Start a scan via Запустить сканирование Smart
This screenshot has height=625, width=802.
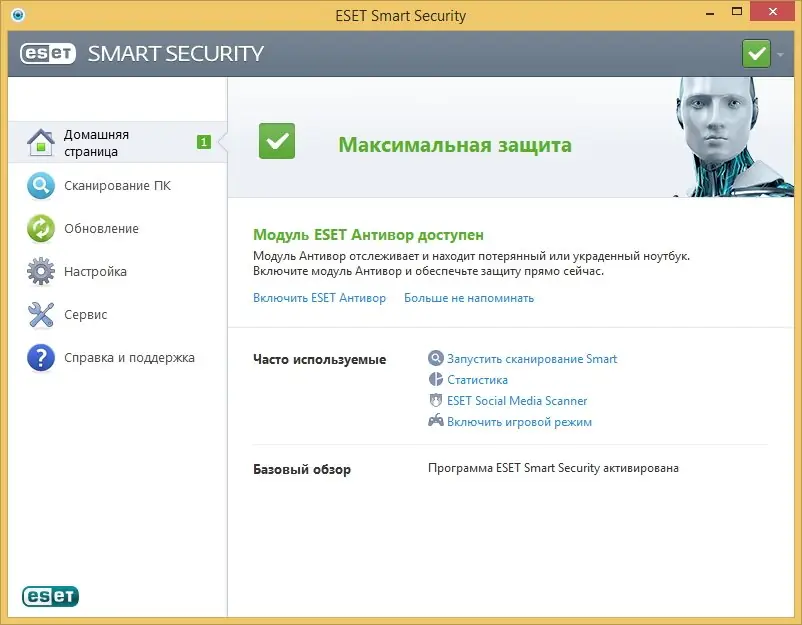pyautogui.click(x=532, y=358)
